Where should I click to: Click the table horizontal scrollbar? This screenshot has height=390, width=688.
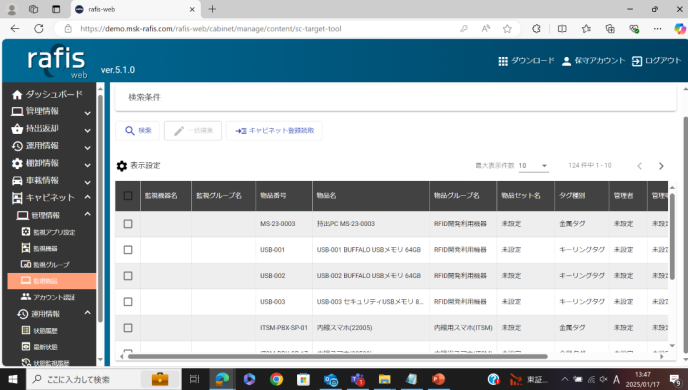337,356
